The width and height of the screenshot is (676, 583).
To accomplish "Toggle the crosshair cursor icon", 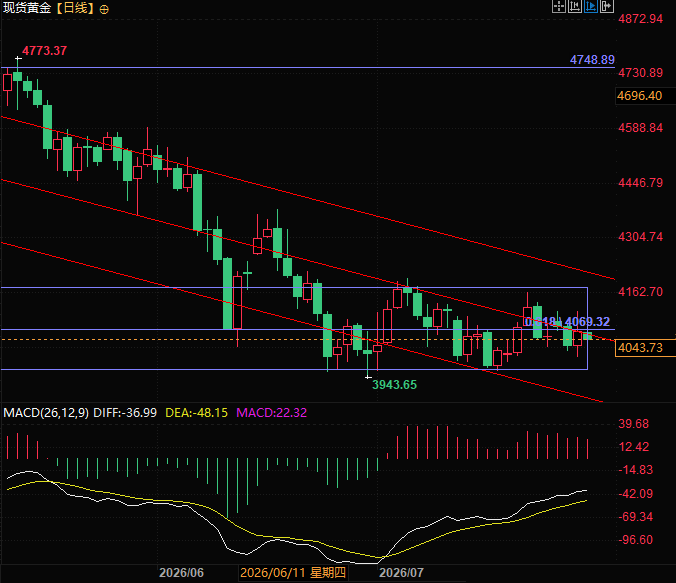I will tap(559, 6).
